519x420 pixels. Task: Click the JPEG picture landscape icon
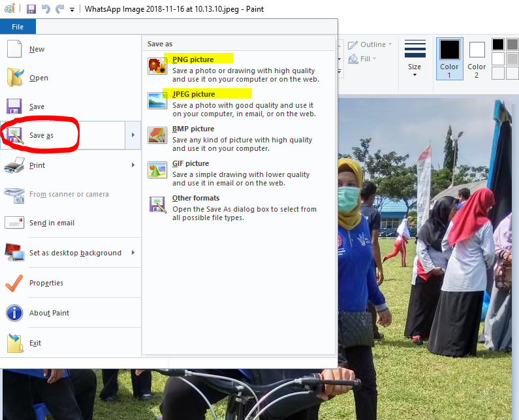point(157,101)
